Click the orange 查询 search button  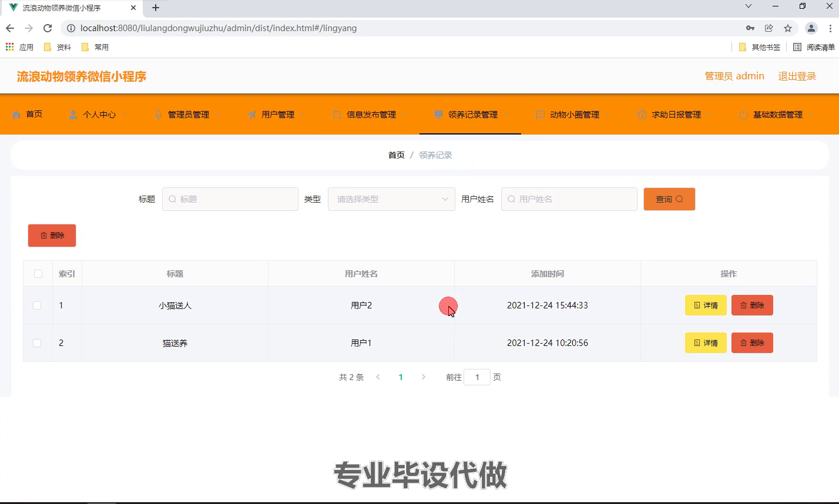click(x=669, y=199)
